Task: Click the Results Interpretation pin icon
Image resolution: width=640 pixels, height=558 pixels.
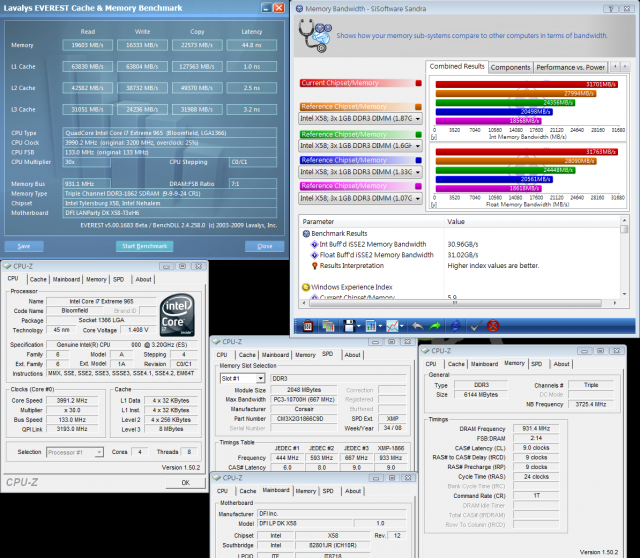Action: (x=315, y=266)
